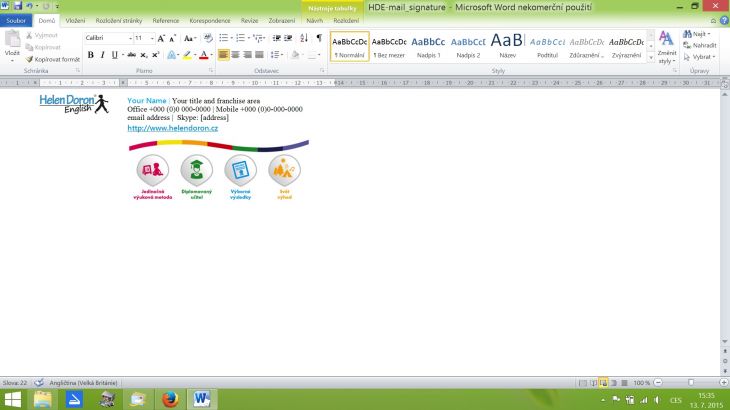Apply shading to paragraph

[295, 55]
